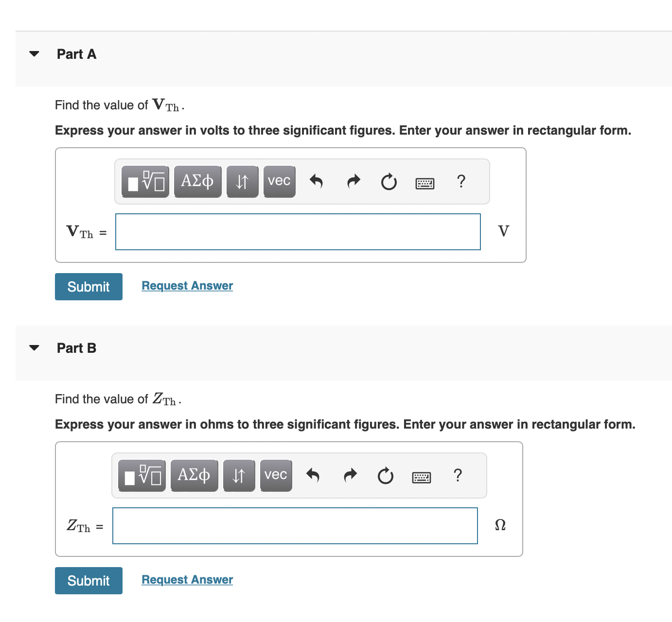672x622 pixels.
Task: Select the vec notation button in Part A toolbar
Action: pos(279,181)
